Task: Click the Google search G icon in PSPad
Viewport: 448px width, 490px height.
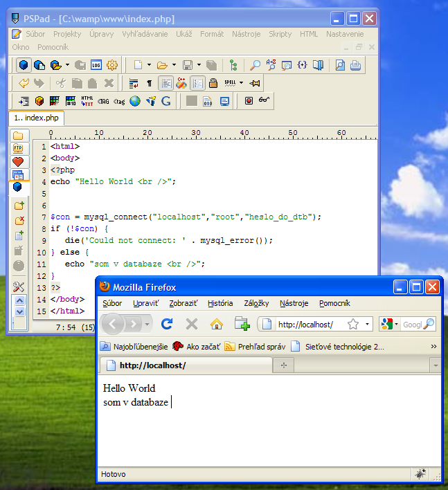Action: (x=166, y=101)
